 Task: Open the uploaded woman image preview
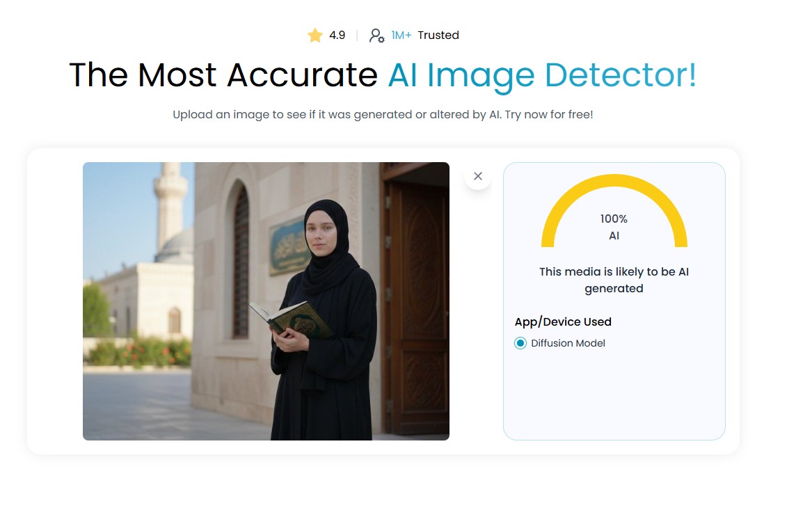pyautogui.click(x=266, y=301)
